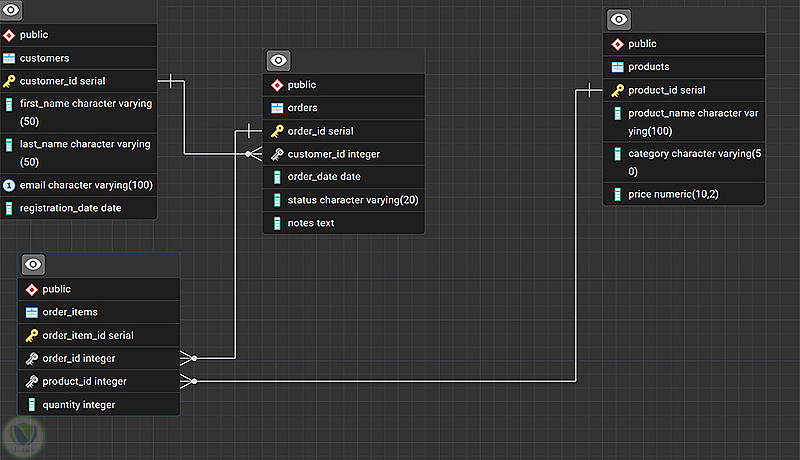Click the order_id primary key icon in orders
Viewport: 800px width, 460px height.
point(277,131)
